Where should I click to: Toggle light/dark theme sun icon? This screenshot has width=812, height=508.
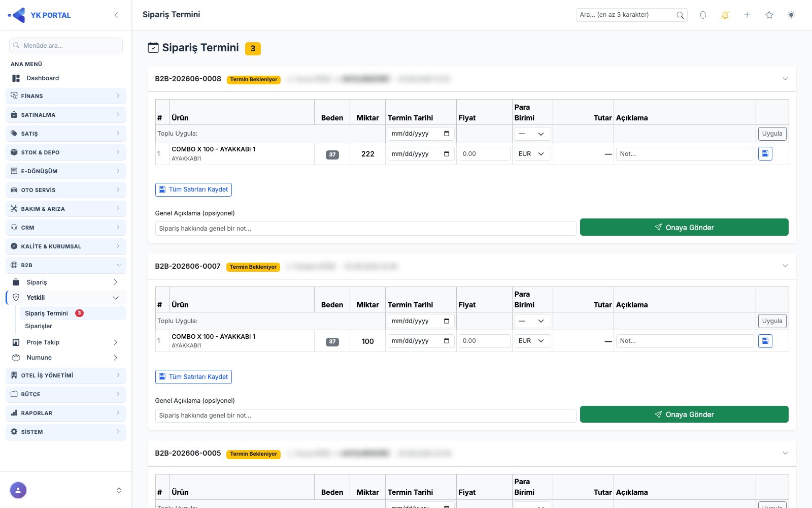[x=791, y=15]
